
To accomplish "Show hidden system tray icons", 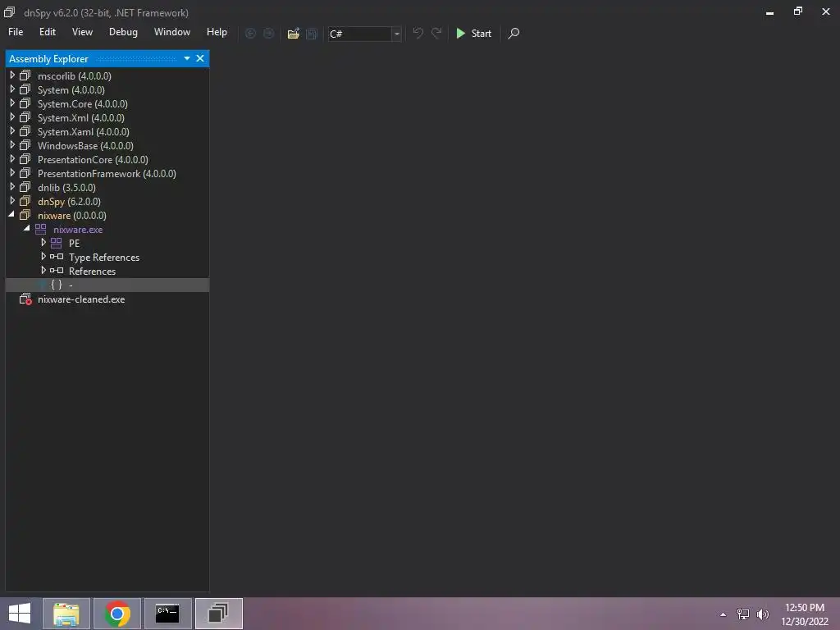I will (x=724, y=614).
